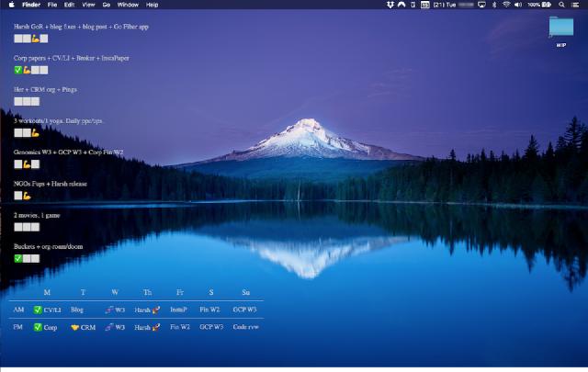Screen dimensions: 588x372
Task: Open the Apple menu
Action: (11, 5)
